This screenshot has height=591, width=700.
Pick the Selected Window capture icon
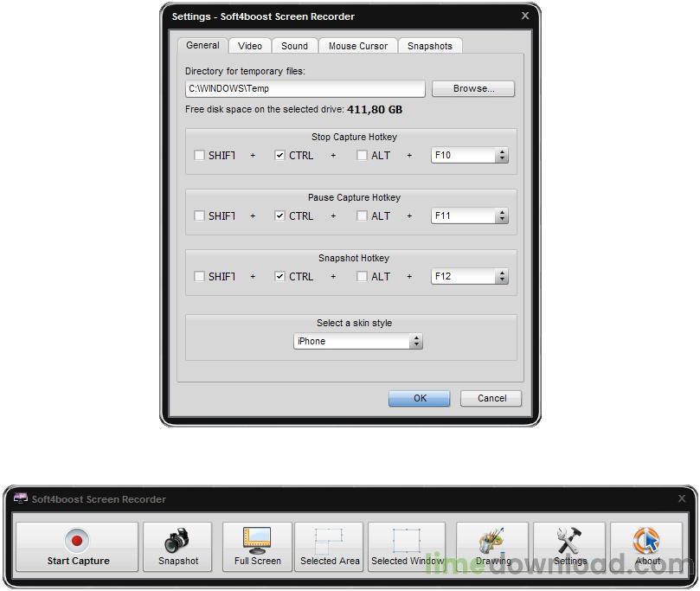pos(407,538)
